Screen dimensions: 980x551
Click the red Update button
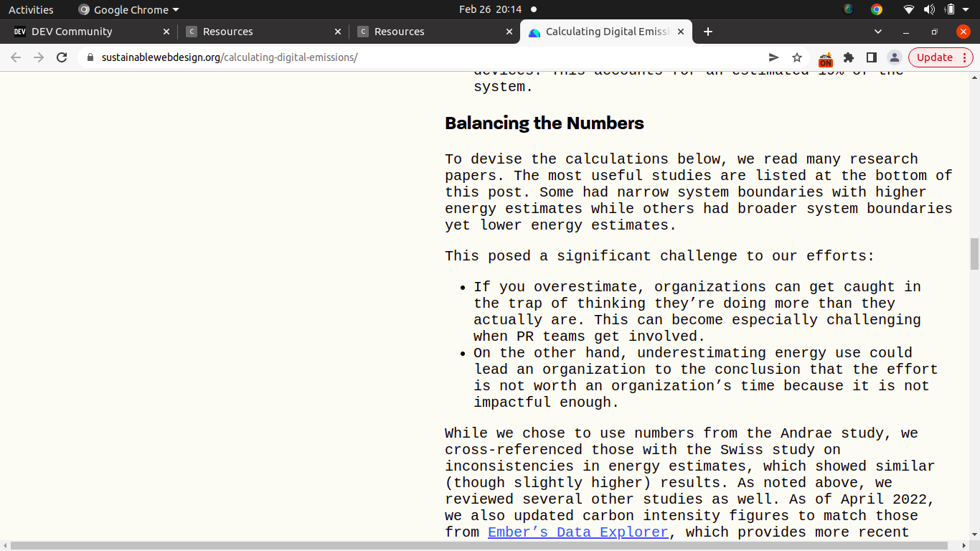(935, 57)
